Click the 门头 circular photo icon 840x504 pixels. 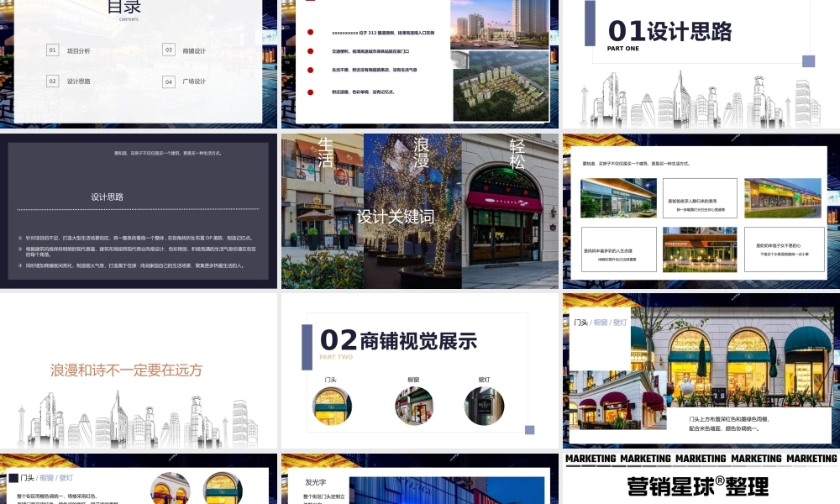(x=331, y=404)
